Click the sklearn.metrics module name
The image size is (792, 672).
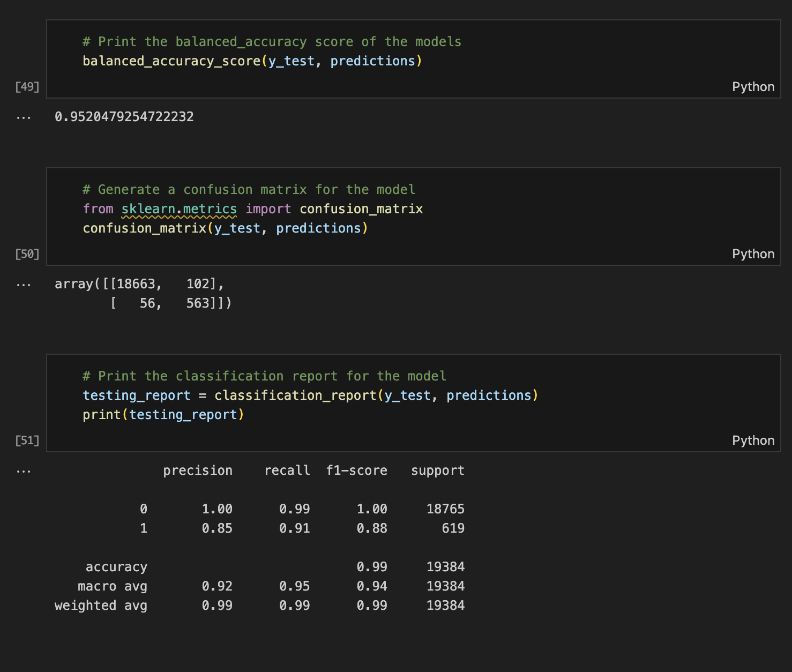tap(179, 209)
